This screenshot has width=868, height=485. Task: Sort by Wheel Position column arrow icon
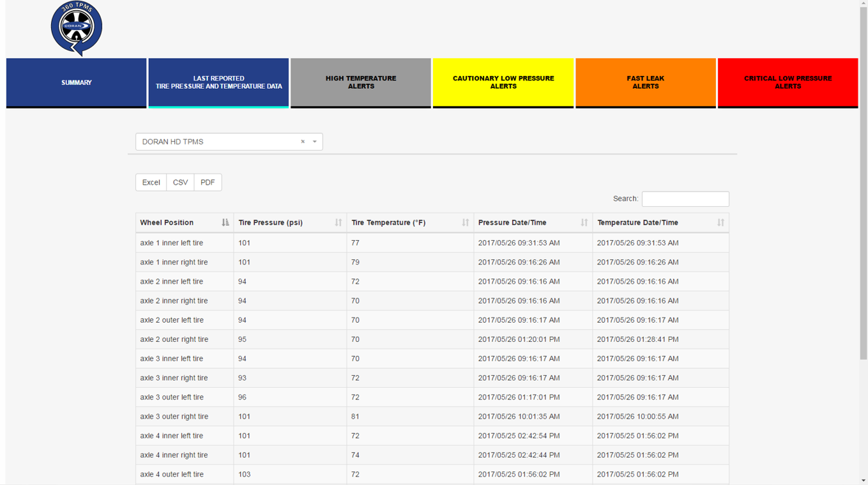[x=225, y=222]
